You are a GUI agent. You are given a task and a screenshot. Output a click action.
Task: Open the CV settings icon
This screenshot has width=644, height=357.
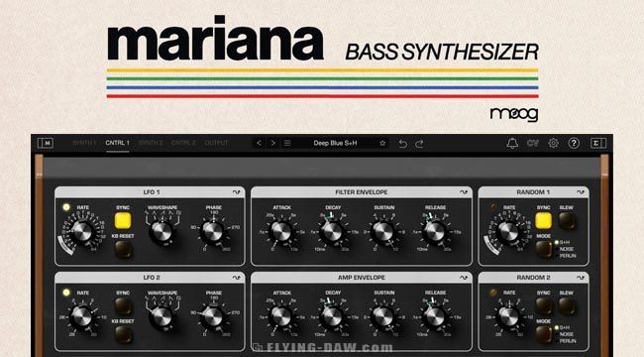pyautogui.click(x=533, y=143)
